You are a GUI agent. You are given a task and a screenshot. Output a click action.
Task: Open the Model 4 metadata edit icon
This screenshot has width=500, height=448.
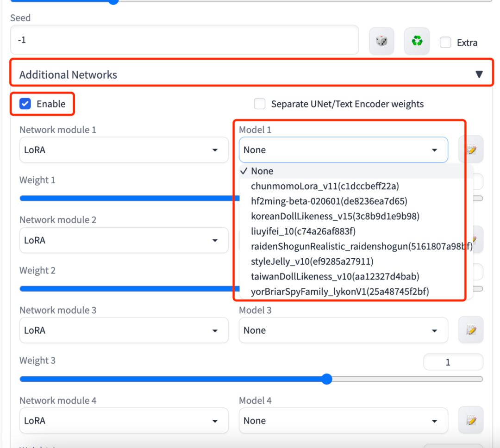point(471,420)
